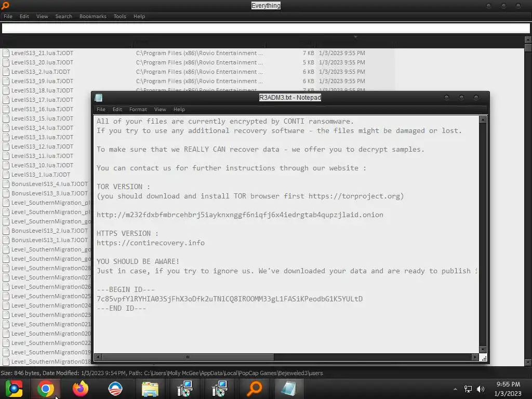Open Firefox from the taskbar
This screenshot has height=399, width=532.
coord(81,389)
